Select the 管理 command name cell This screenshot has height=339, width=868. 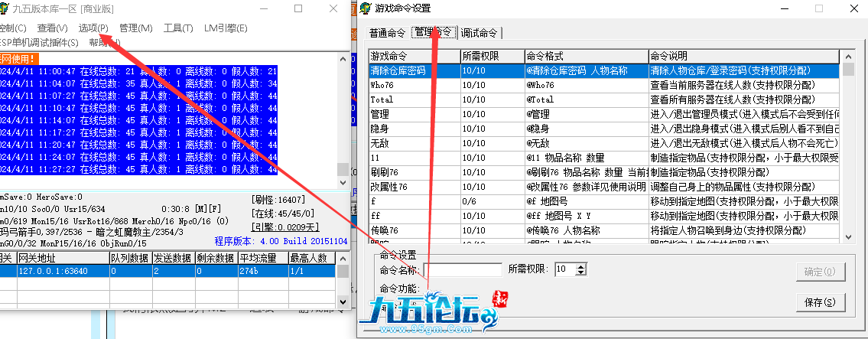tap(414, 114)
